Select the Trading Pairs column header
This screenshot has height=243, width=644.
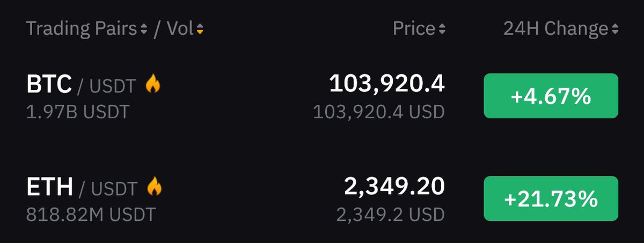coord(82,29)
